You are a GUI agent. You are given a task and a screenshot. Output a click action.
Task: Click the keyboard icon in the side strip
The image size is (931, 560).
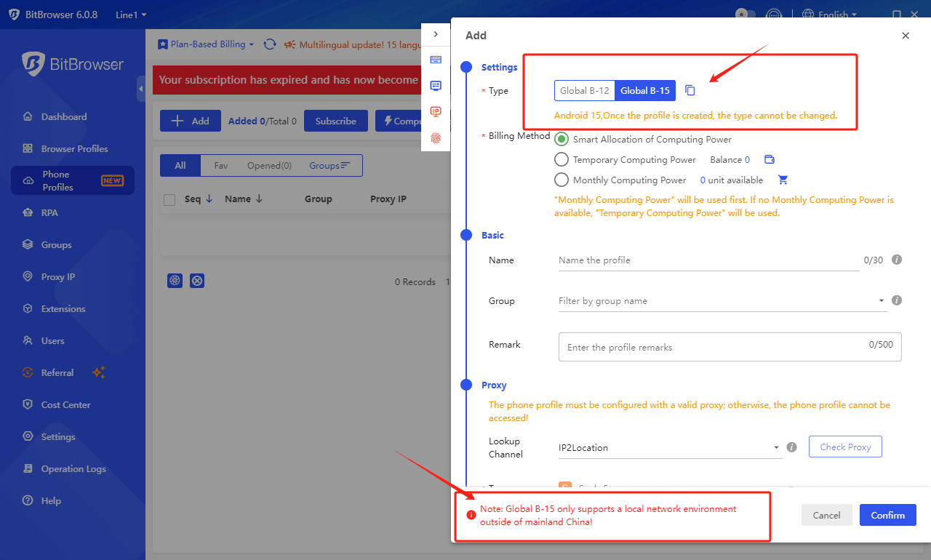tap(436, 60)
